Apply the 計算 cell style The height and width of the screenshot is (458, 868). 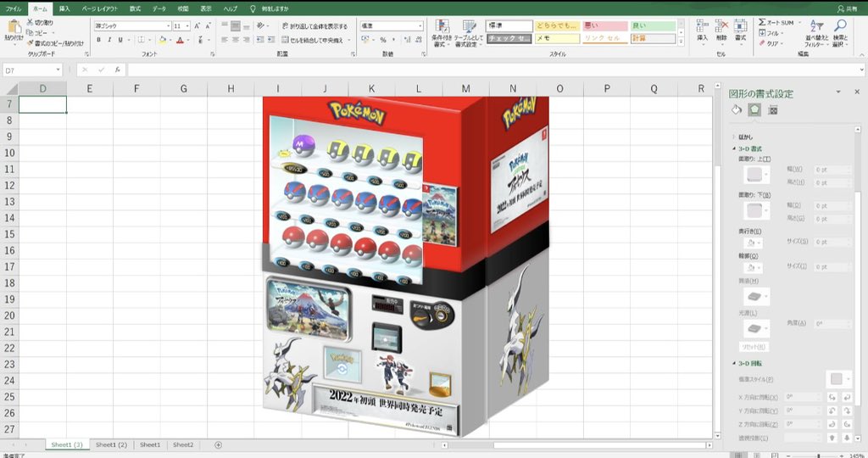point(654,38)
